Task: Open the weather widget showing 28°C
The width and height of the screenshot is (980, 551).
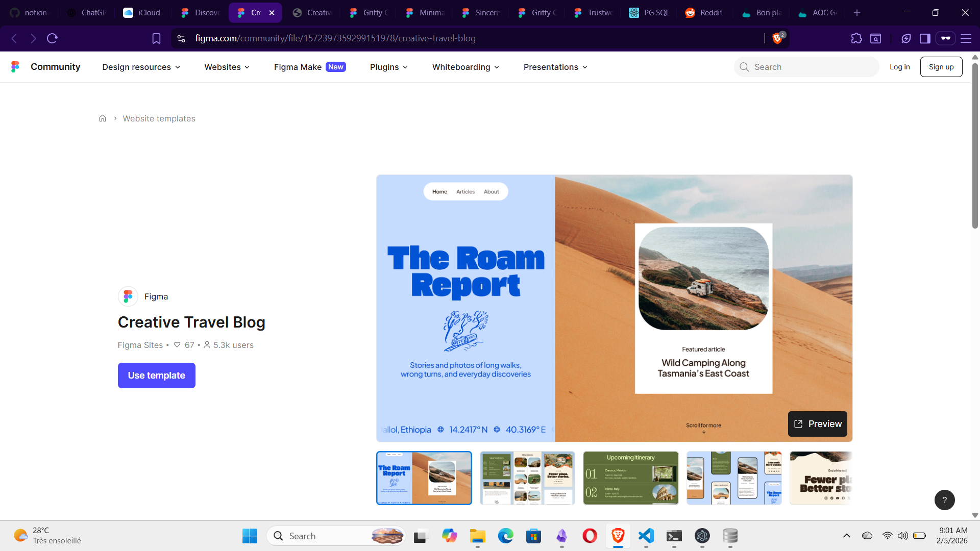Action: tap(47, 536)
